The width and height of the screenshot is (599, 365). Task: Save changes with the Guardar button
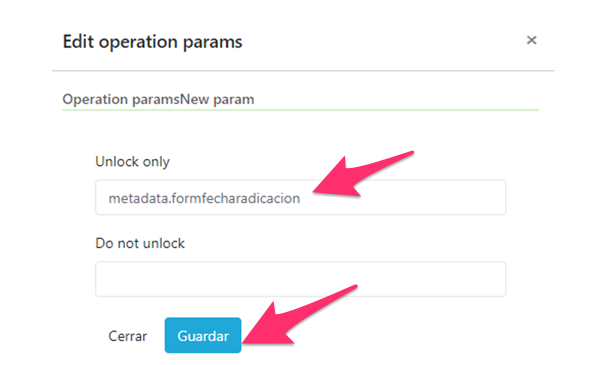pyautogui.click(x=203, y=336)
